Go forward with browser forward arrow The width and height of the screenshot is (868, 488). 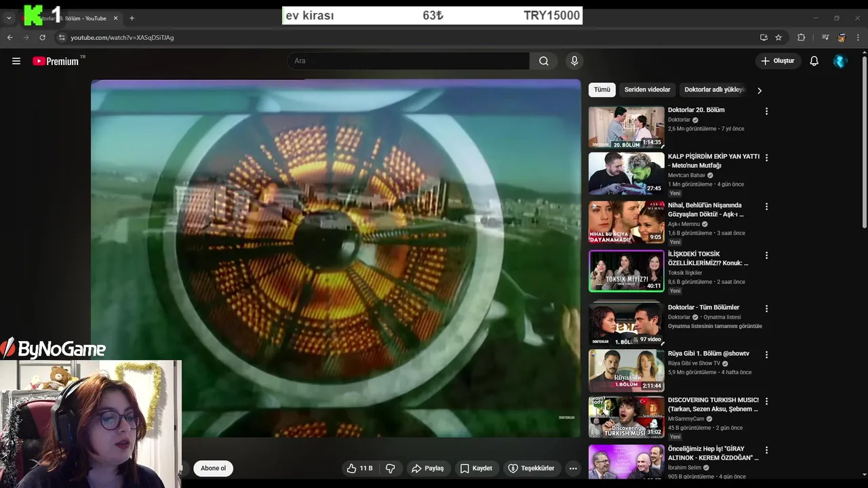26,37
